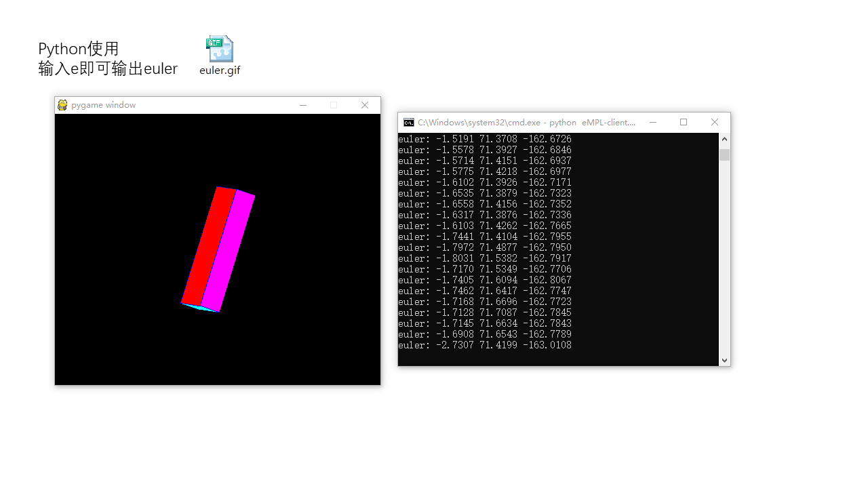Viewport: 868px width, 488px height.
Task: Select console line 'euler: -1.8031 71.5382 -162.7917'
Action: click(x=485, y=258)
